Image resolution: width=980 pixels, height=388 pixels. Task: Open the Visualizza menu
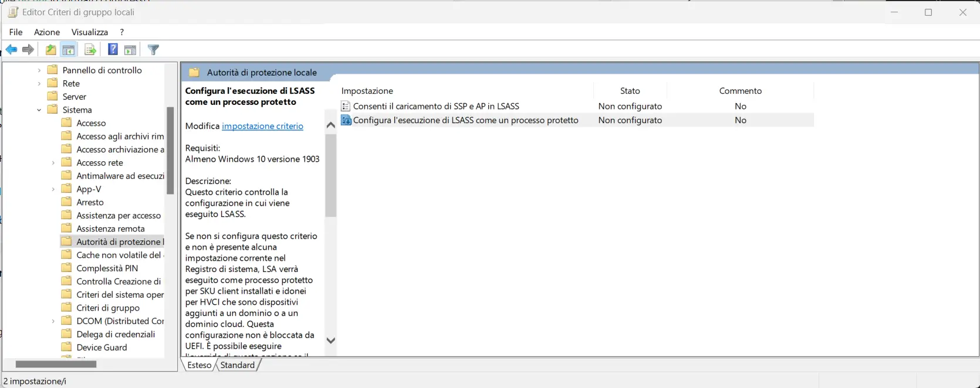[90, 32]
